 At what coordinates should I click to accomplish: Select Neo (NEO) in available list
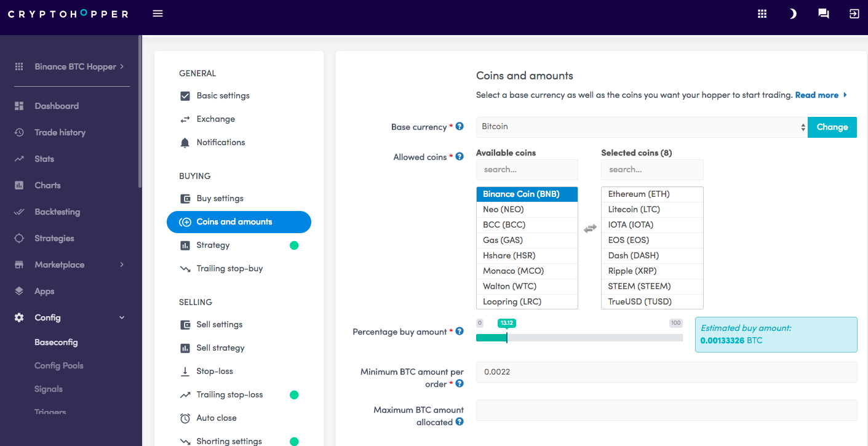(x=527, y=210)
